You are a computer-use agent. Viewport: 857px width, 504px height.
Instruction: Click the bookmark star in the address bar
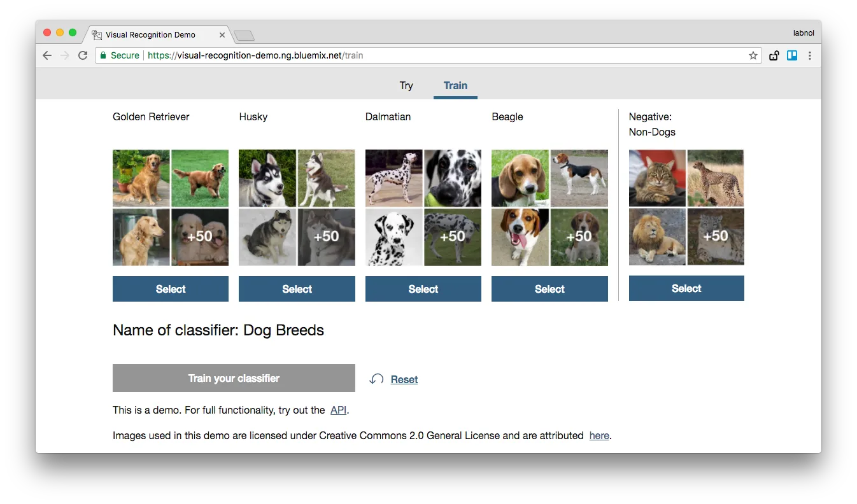[x=753, y=55]
